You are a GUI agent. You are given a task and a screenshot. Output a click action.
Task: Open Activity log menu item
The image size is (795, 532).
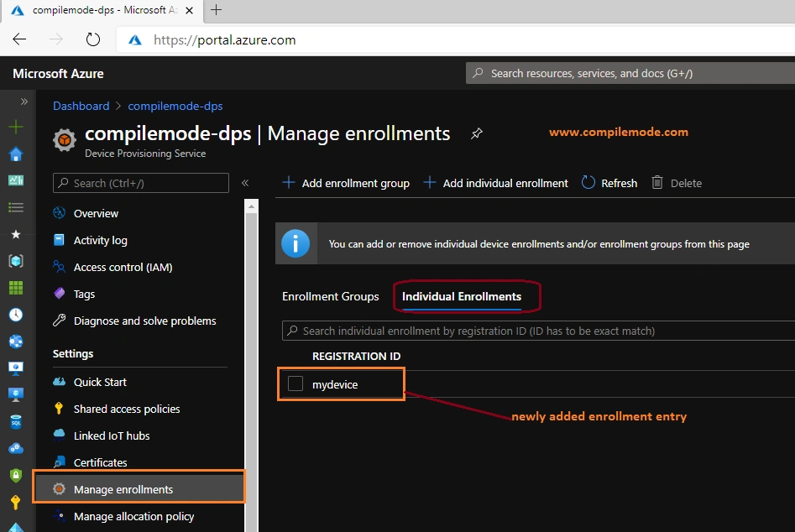click(101, 240)
